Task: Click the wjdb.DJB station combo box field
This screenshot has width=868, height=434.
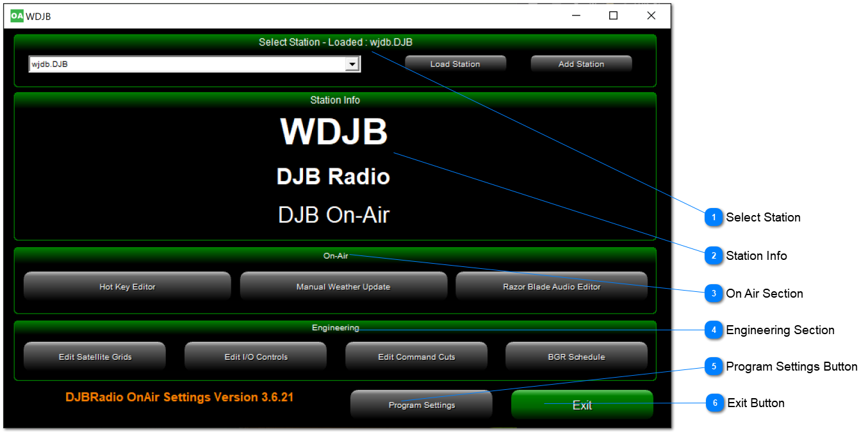Action: point(194,64)
